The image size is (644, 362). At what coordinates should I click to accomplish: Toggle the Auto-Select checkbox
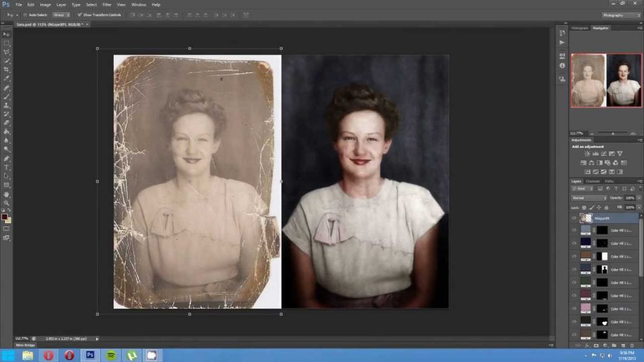point(25,15)
